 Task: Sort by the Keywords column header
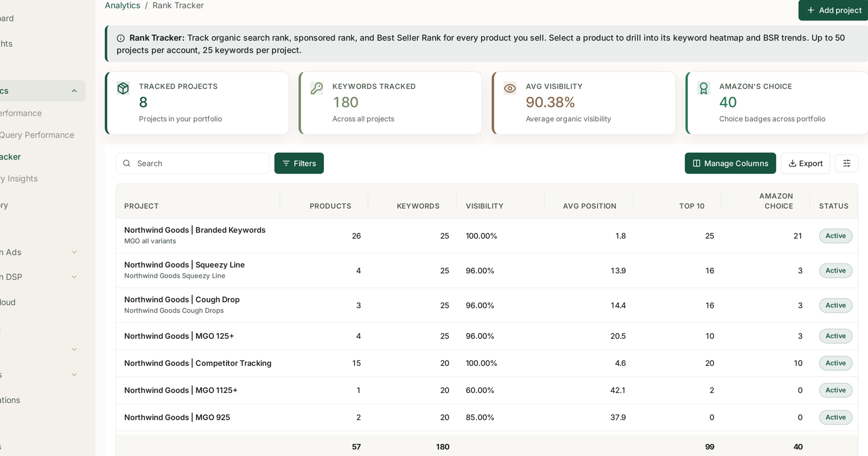pyautogui.click(x=418, y=206)
